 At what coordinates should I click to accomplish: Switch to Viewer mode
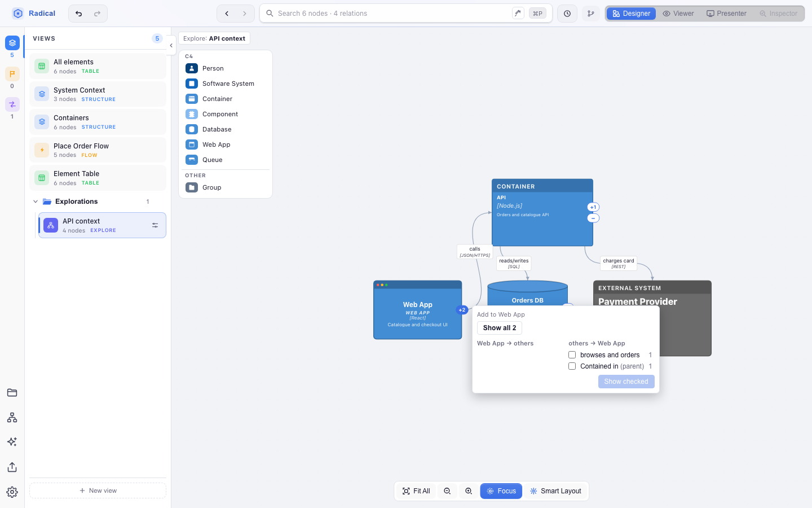(x=678, y=14)
